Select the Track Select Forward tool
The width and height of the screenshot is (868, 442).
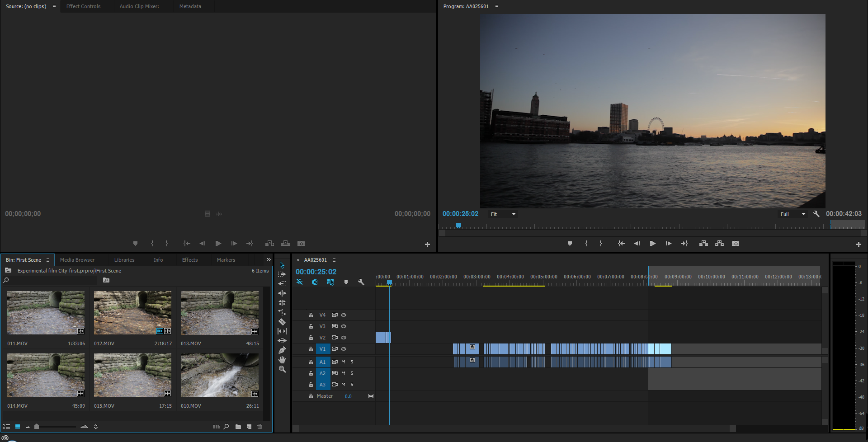tap(282, 274)
